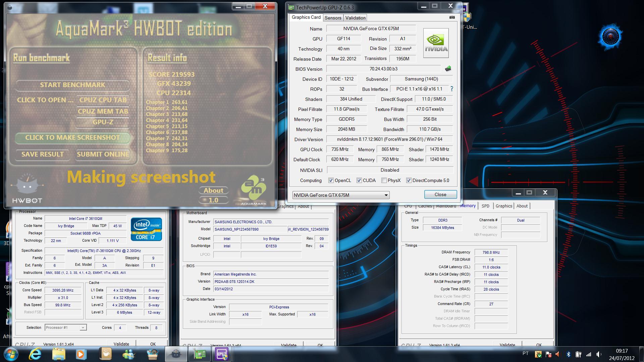Switch to GPU-Z taskbar item
Image resolution: width=644 pixels, height=362 pixels.
(199, 354)
